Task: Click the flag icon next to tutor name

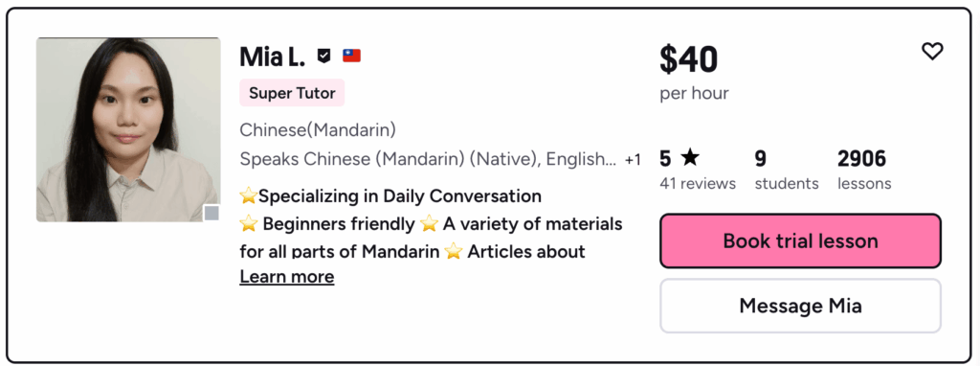Action: click(x=352, y=57)
